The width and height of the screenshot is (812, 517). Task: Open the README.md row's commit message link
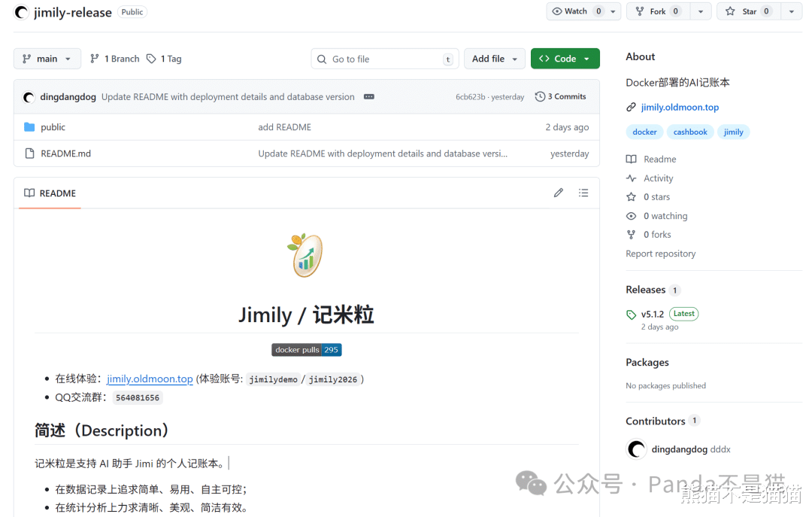[x=383, y=154]
